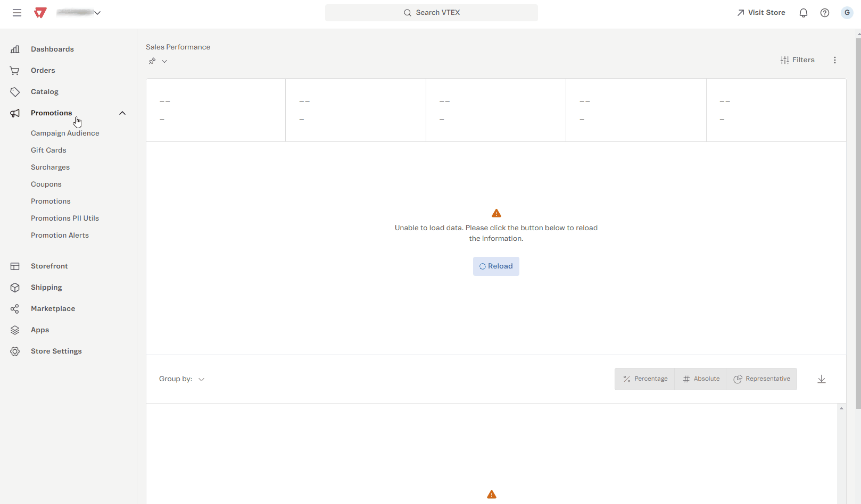Expand the Group by dropdown
Image resolution: width=861 pixels, height=504 pixels.
(x=201, y=379)
